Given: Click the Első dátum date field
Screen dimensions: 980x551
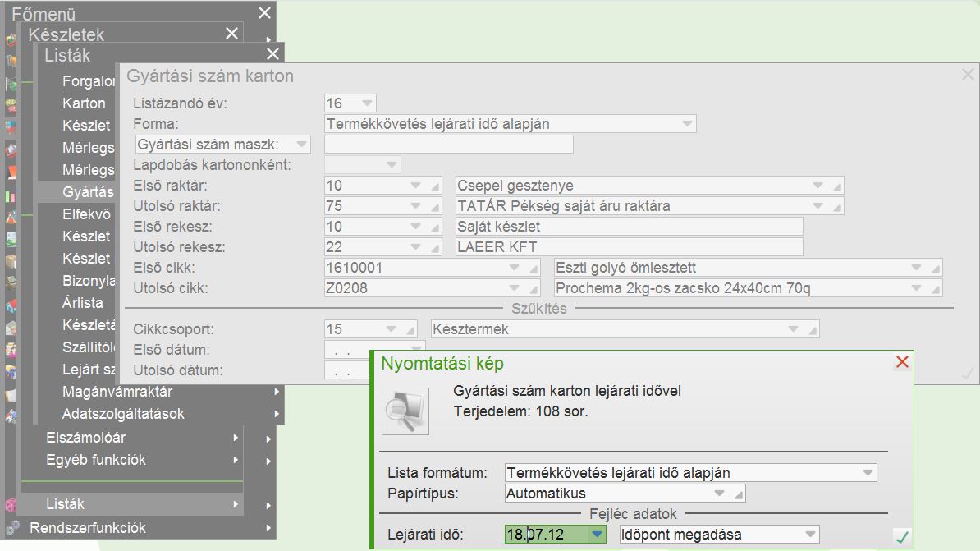Looking at the screenshot, I should 345,351.
